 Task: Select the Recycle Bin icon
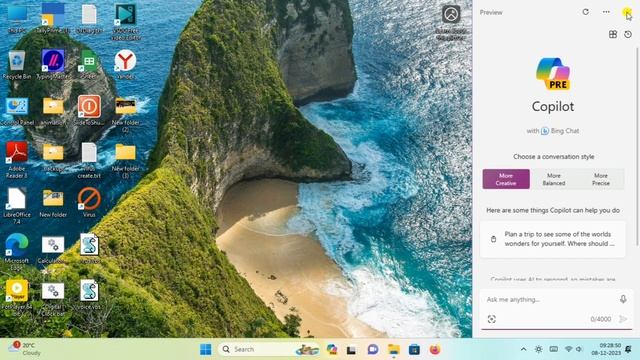pos(17,64)
